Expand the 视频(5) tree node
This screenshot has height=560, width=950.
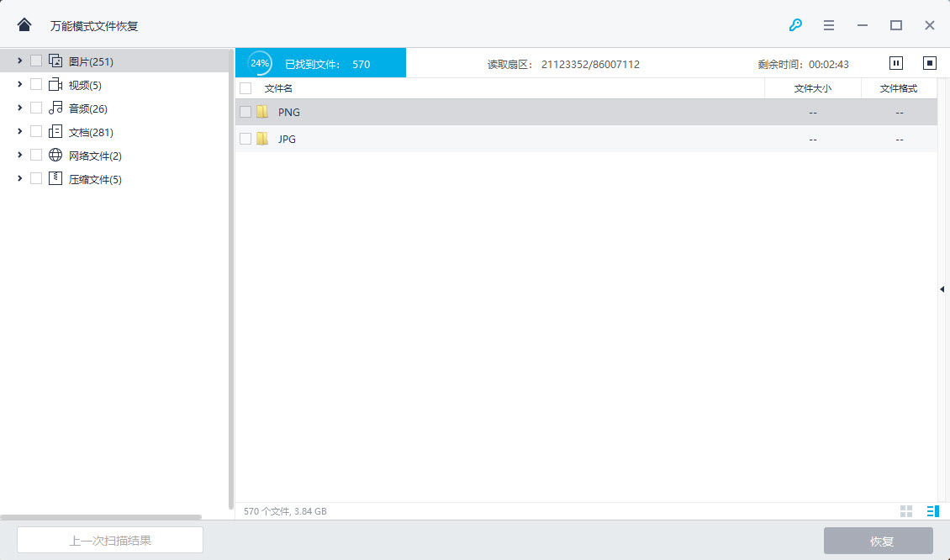point(19,84)
